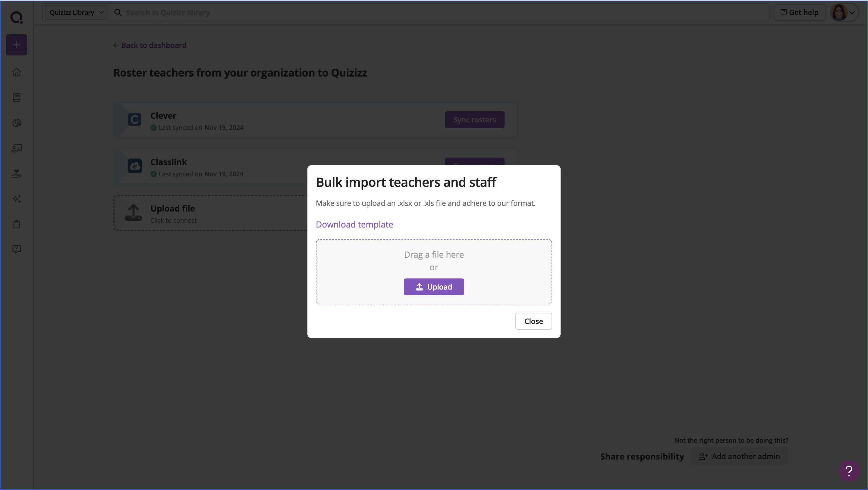The height and width of the screenshot is (490, 868).
Task: Click the search magnifier icon
Action: 118,12
